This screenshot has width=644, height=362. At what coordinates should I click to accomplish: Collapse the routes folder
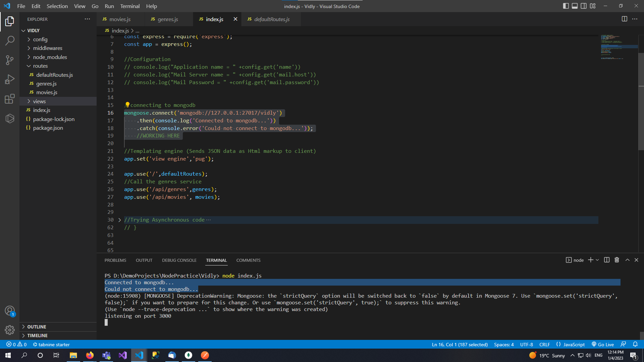pyautogui.click(x=58, y=66)
